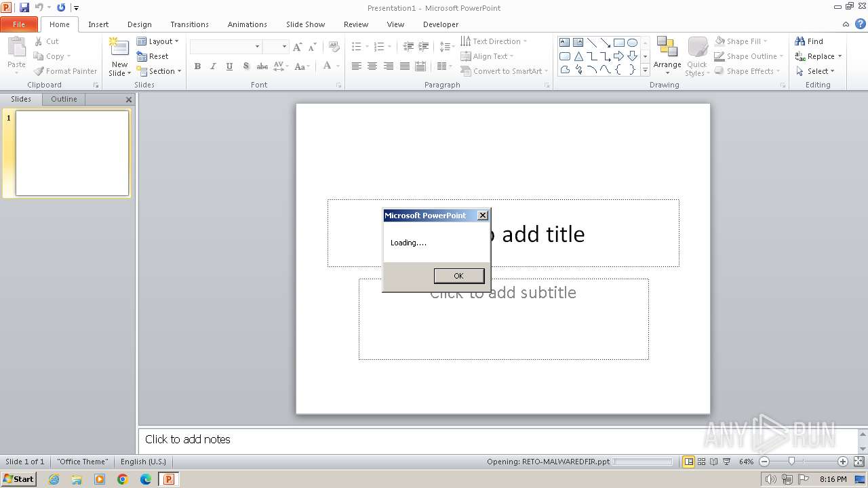
Task: Click the zoom slider handle
Action: (x=791, y=462)
